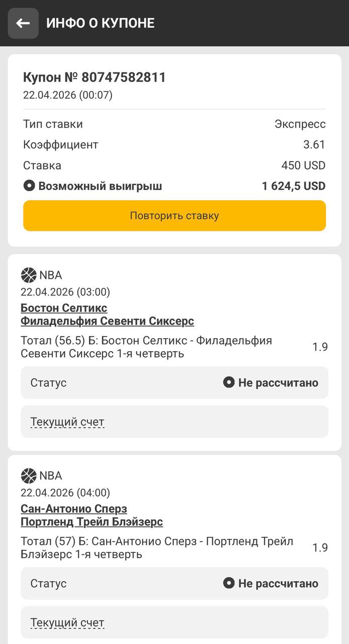
Task: Open Филадельфия Севенти Сиксерс team link
Action: point(107,321)
